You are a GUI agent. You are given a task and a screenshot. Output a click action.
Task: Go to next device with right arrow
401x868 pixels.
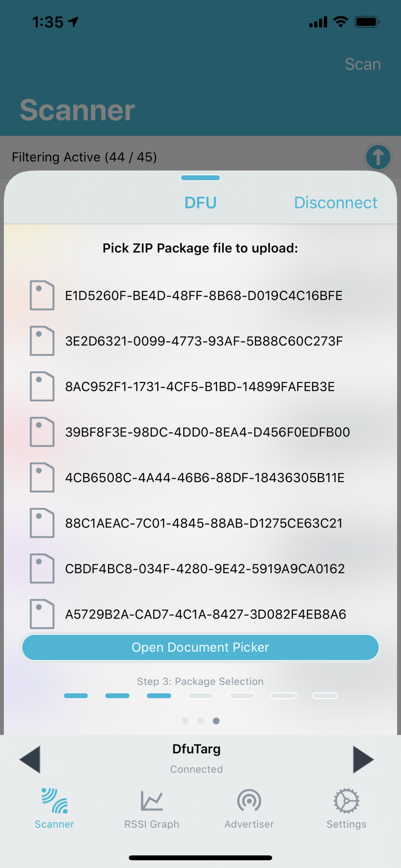coord(363,759)
